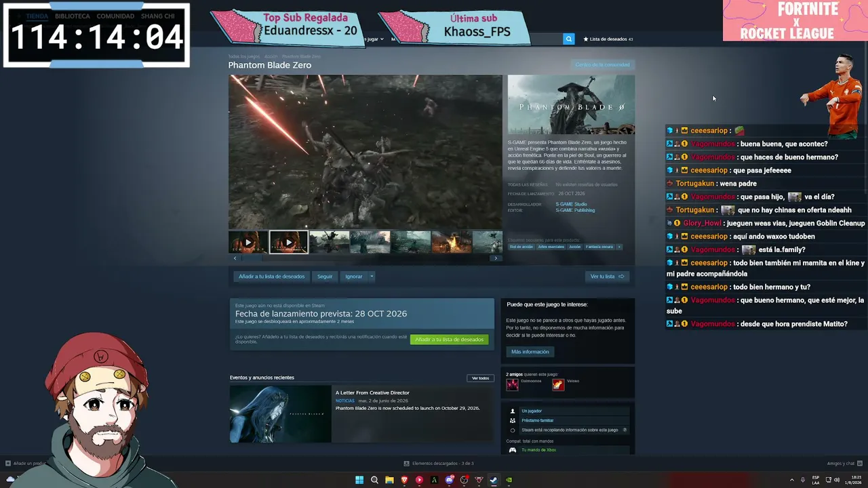
Task: Click the 'Artes marciales' tag
Action: [551, 247]
